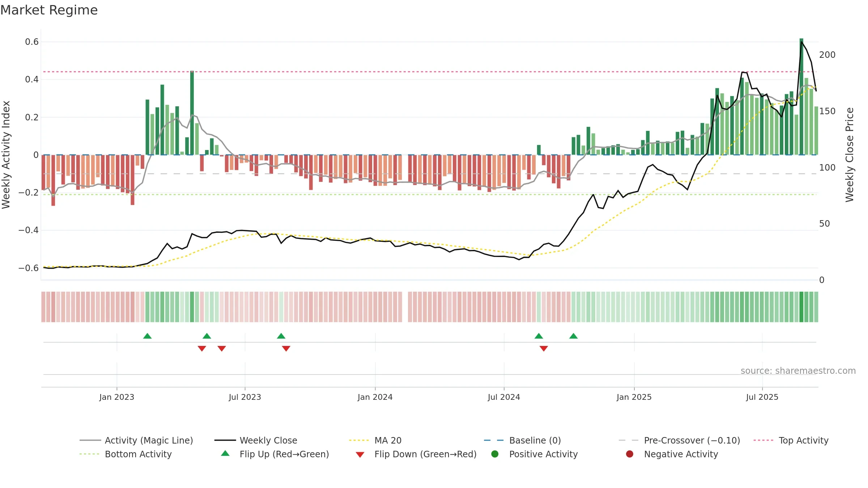Click the red Negative Activity legend dot

630,454
